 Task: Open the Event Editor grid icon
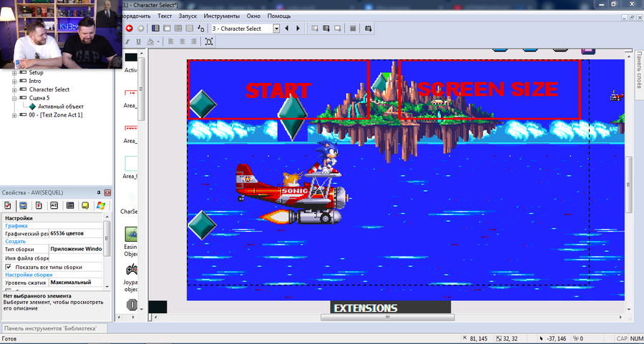(x=178, y=29)
